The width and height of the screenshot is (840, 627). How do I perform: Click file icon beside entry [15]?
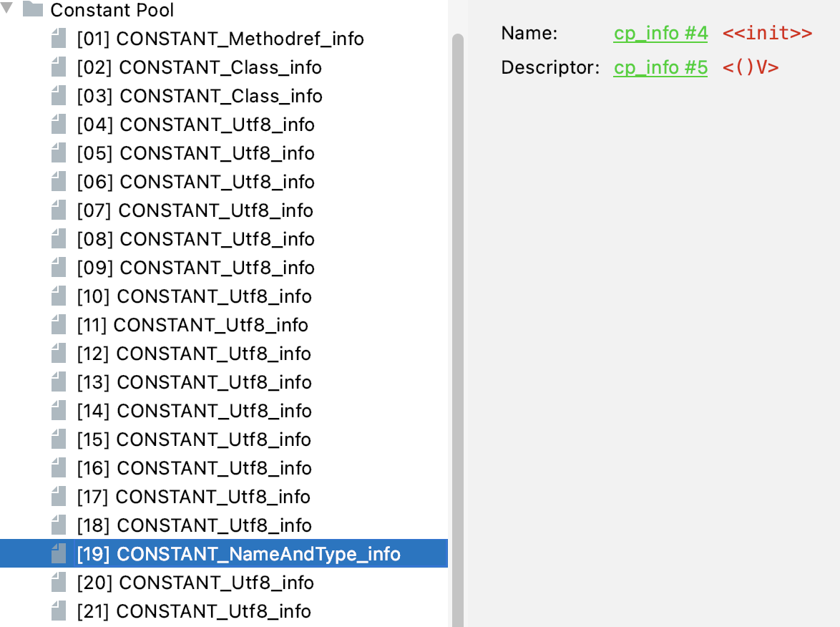(x=59, y=439)
